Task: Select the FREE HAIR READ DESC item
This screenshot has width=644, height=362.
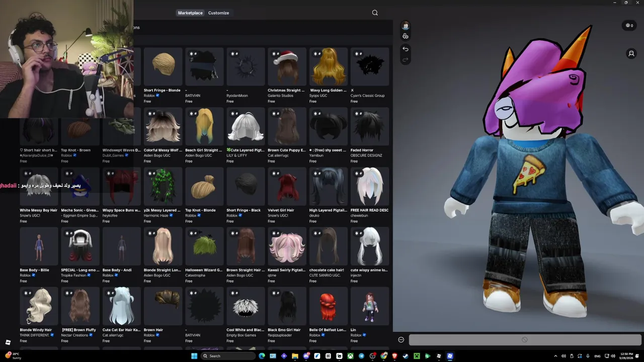Action: [x=369, y=187]
